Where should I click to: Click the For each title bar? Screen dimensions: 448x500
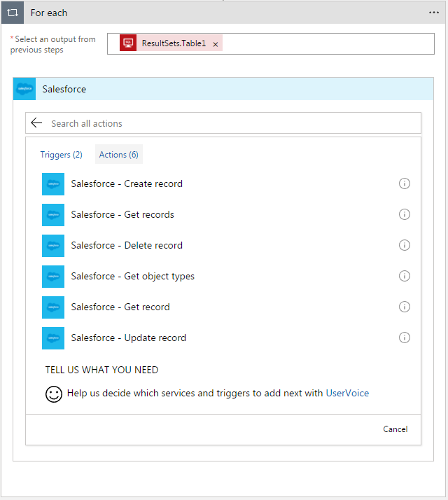(x=223, y=13)
